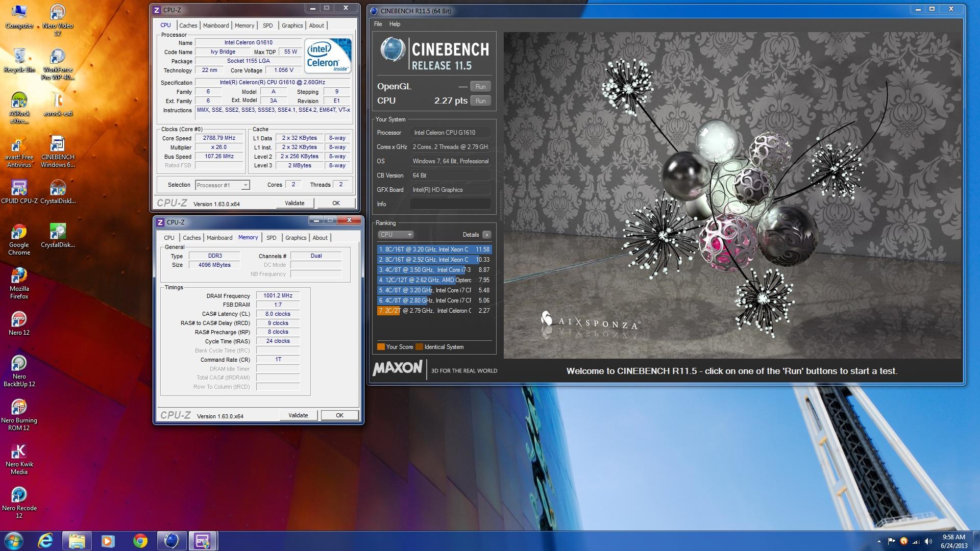This screenshot has height=551, width=980.
Task: Open About tab in lower CPU-Z window
Action: 320,238
